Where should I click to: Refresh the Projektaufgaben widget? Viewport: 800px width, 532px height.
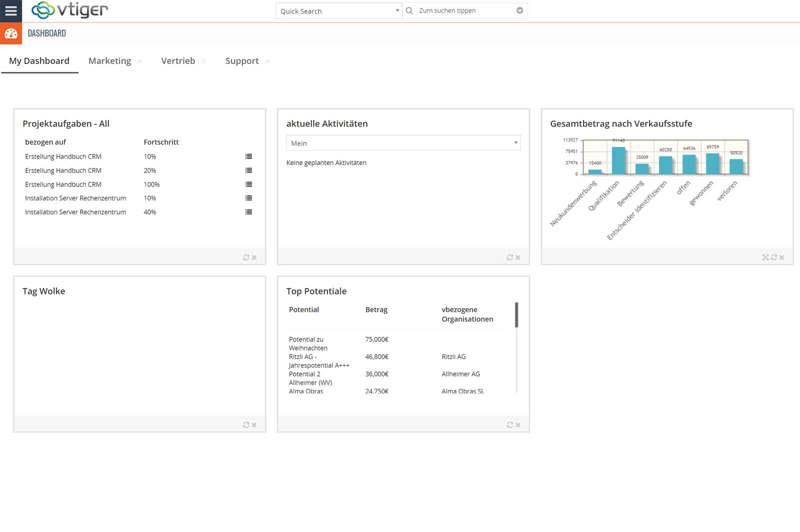pos(246,257)
